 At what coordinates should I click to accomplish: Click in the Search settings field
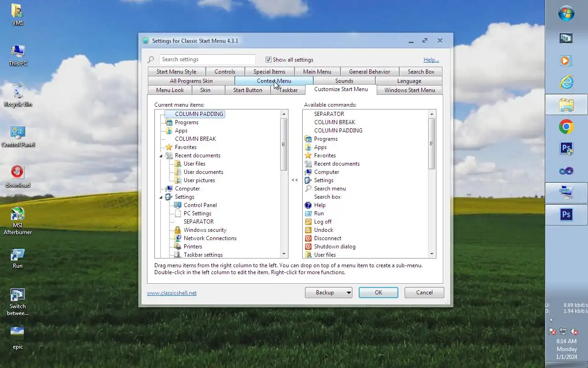[207, 59]
